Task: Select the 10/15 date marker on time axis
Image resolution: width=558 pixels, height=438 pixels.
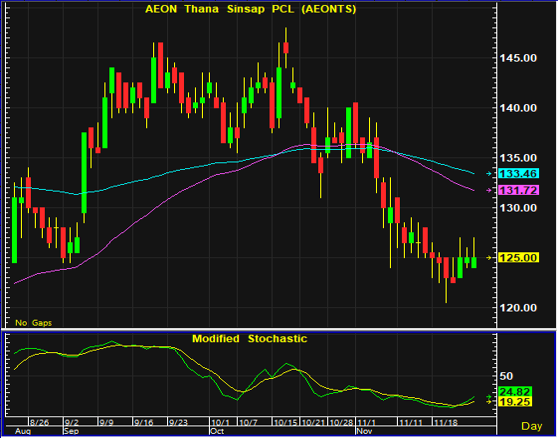Action: (285, 422)
